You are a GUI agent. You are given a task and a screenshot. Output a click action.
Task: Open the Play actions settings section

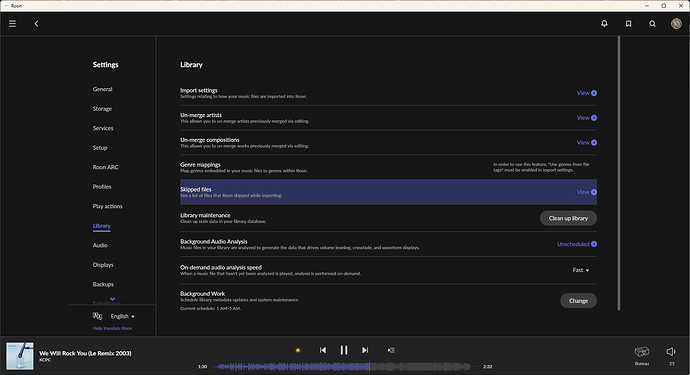pyautogui.click(x=107, y=206)
